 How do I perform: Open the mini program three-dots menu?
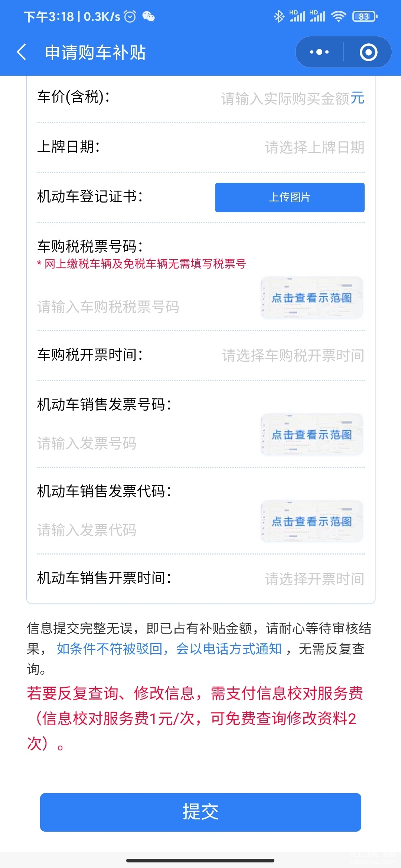[319, 52]
